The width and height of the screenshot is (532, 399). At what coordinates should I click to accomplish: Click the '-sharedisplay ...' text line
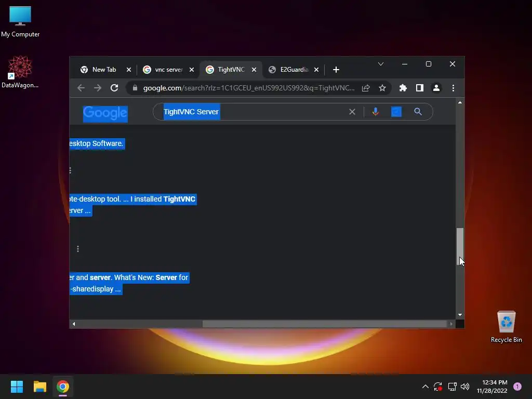click(x=96, y=289)
